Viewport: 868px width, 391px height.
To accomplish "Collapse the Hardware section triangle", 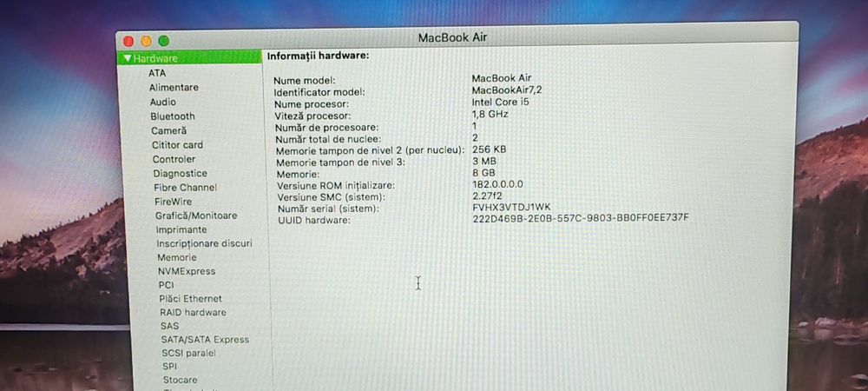I will (128, 58).
